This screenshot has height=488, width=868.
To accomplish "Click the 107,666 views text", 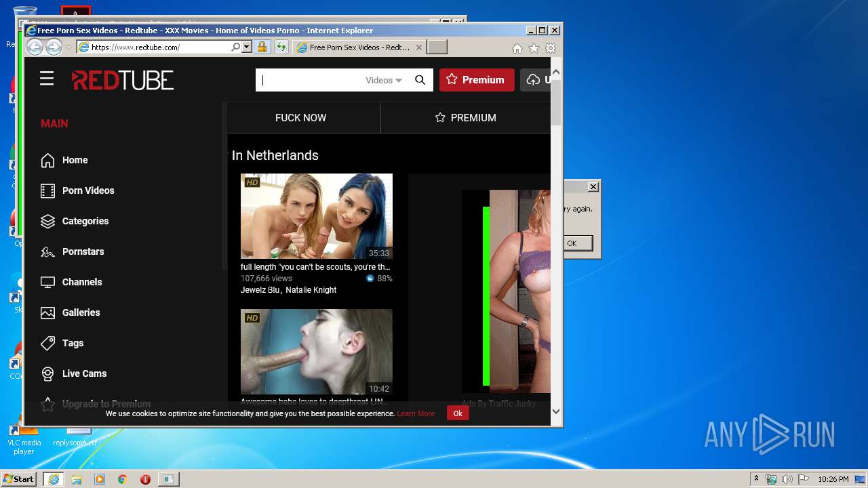I will 267,278.
